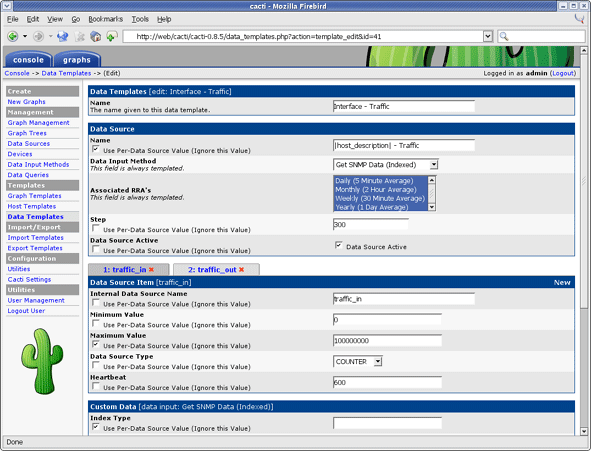Open the Bookmarks menu
The height and width of the screenshot is (451, 591).
click(106, 19)
